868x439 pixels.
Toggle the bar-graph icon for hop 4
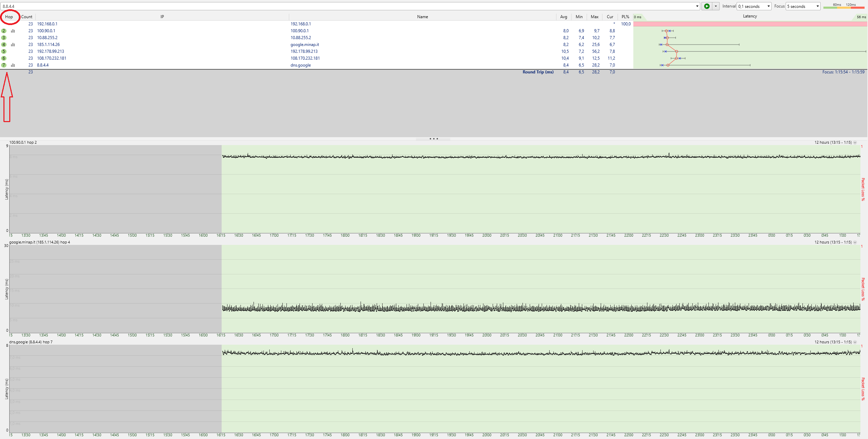(x=13, y=45)
